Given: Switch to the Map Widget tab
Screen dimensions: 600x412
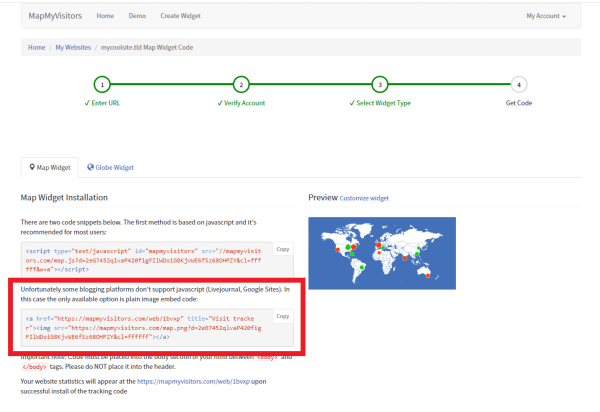Looking at the screenshot, I should pos(50,168).
